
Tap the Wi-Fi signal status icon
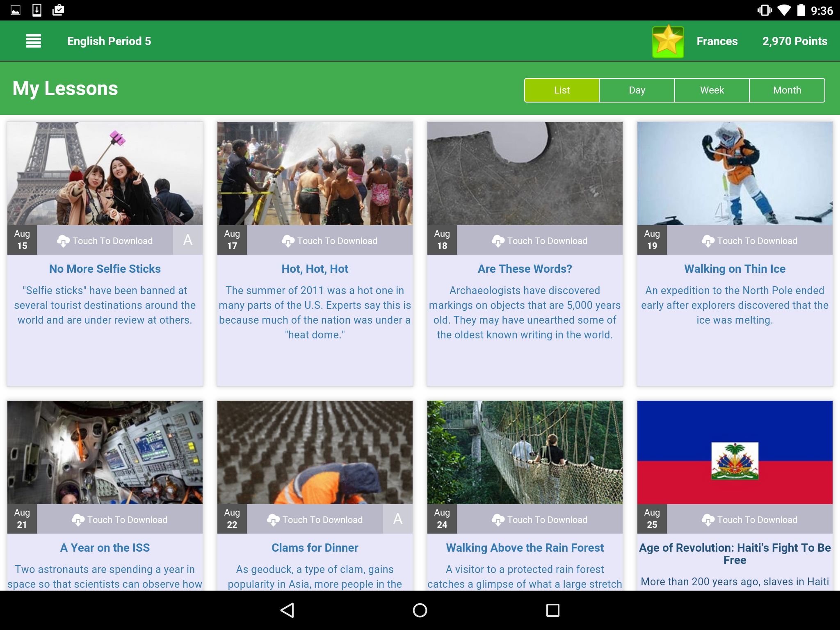pos(784,10)
